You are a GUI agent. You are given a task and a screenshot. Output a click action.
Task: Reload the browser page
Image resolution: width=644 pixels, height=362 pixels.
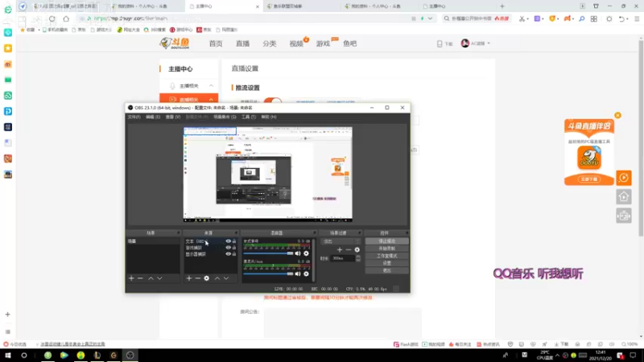[x=52, y=19]
